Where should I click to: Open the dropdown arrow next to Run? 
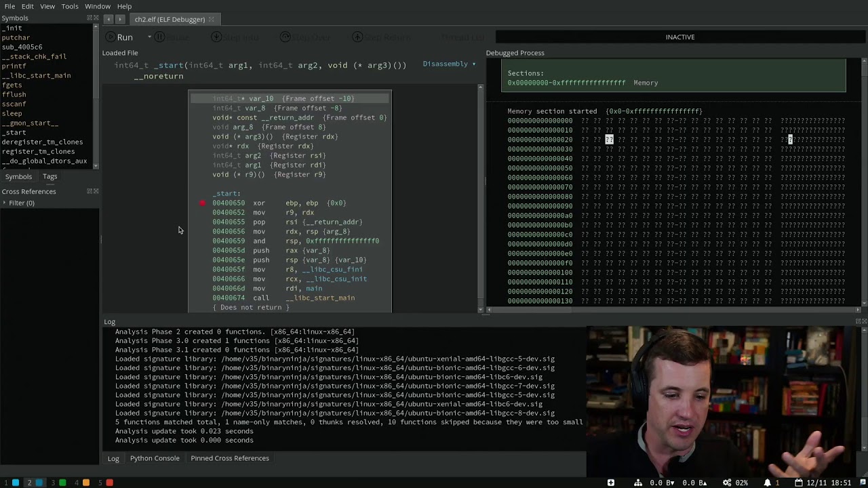149,37
